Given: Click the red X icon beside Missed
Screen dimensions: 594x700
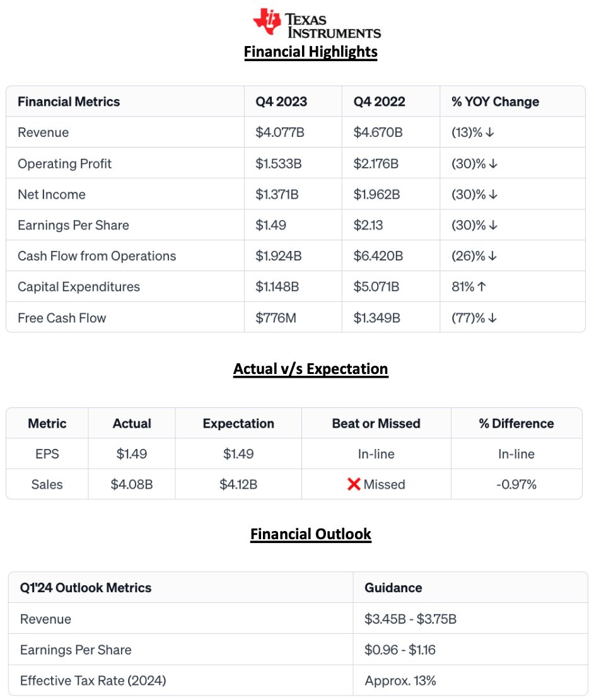Looking at the screenshot, I should click(354, 484).
